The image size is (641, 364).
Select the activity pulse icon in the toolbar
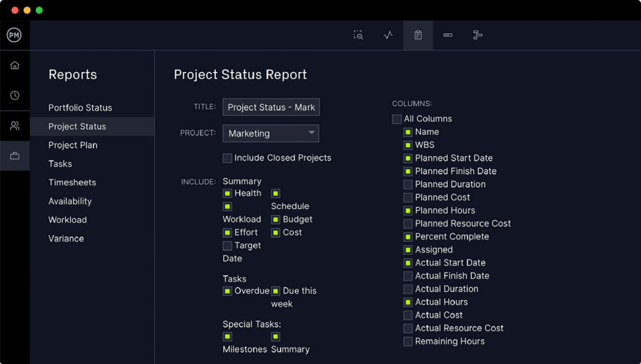tap(388, 35)
